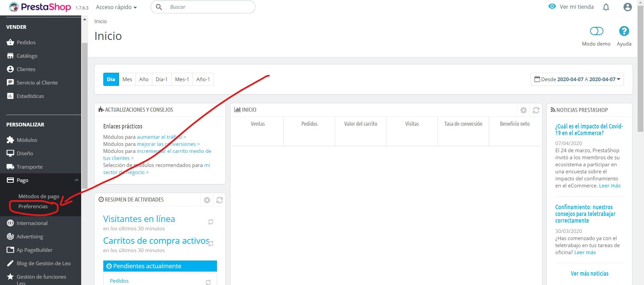Viewport: 644px width, 285px height.
Task: Select the Año-1 tab
Action: click(x=203, y=79)
